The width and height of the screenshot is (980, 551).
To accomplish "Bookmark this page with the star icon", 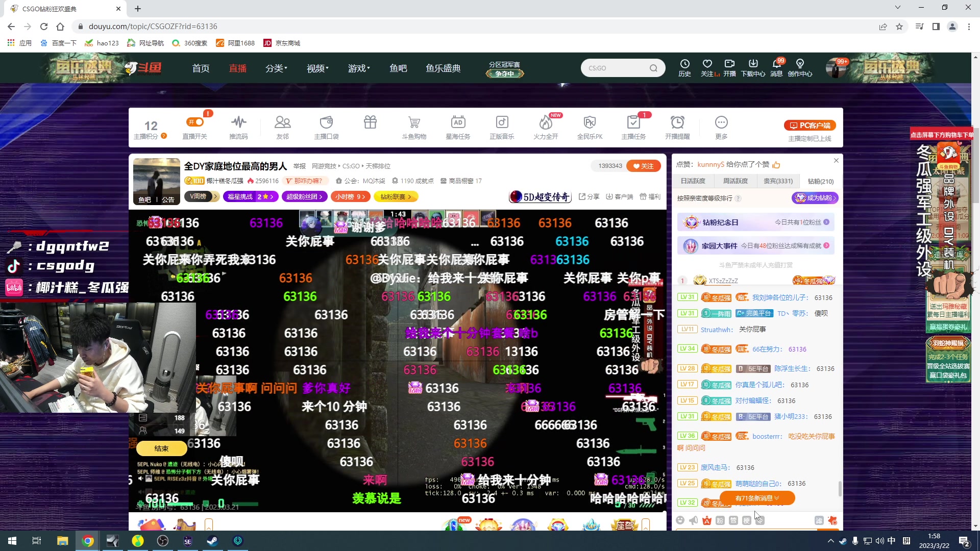I will 899,27.
